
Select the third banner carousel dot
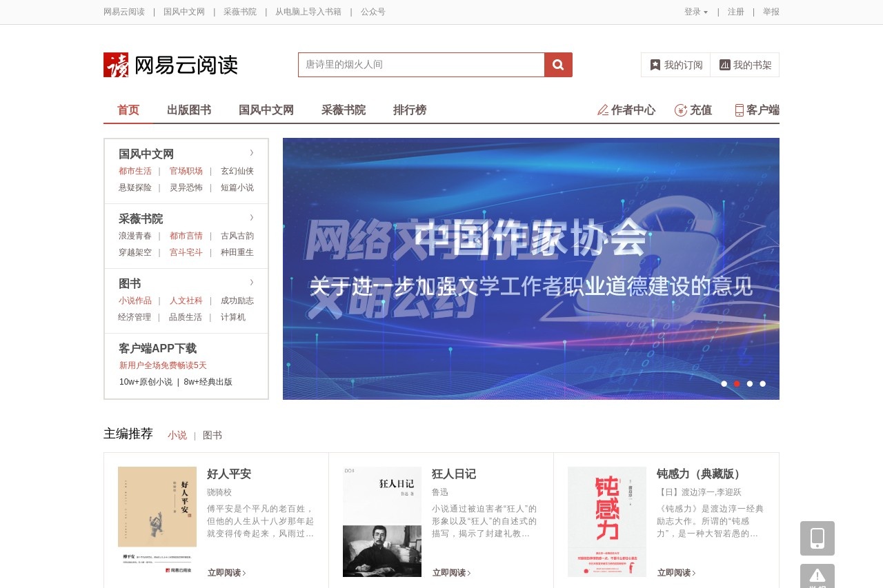(x=750, y=384)
